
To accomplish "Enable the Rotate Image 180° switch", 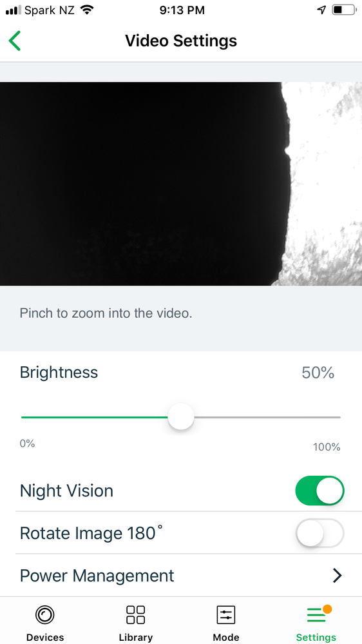I will coord(319,533).
